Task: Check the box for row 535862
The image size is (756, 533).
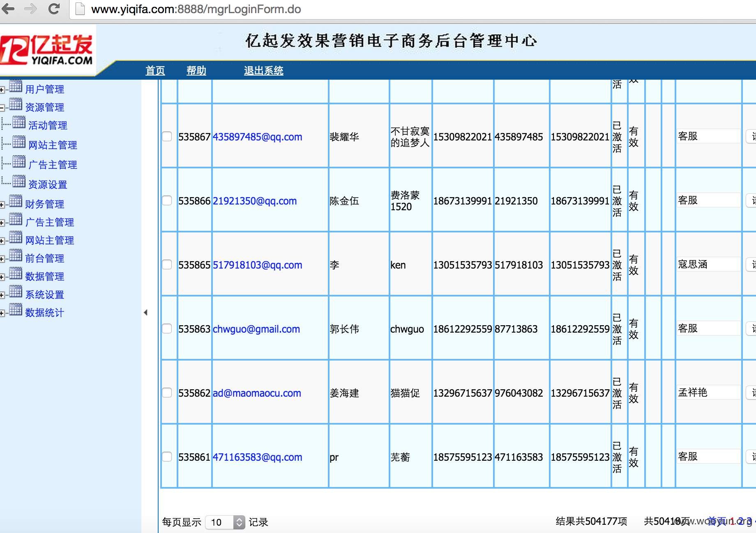Action: [167, 393]
